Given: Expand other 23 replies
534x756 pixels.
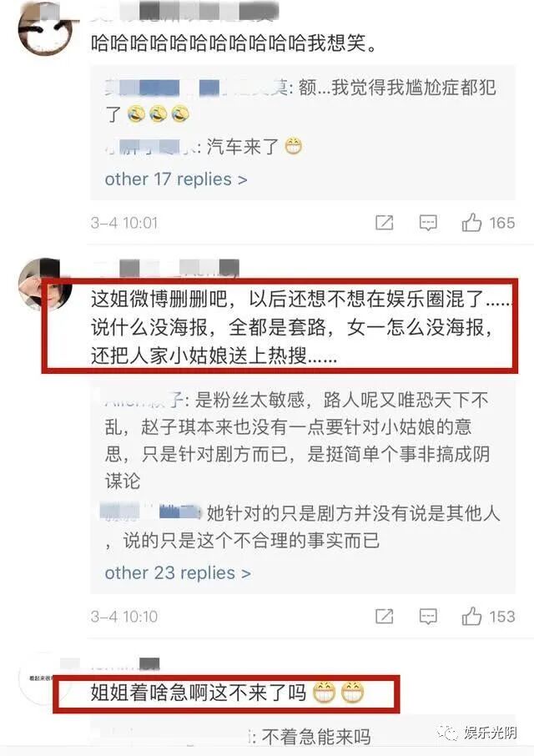Looking at the screenshot, I should click(x=178, y=572).
